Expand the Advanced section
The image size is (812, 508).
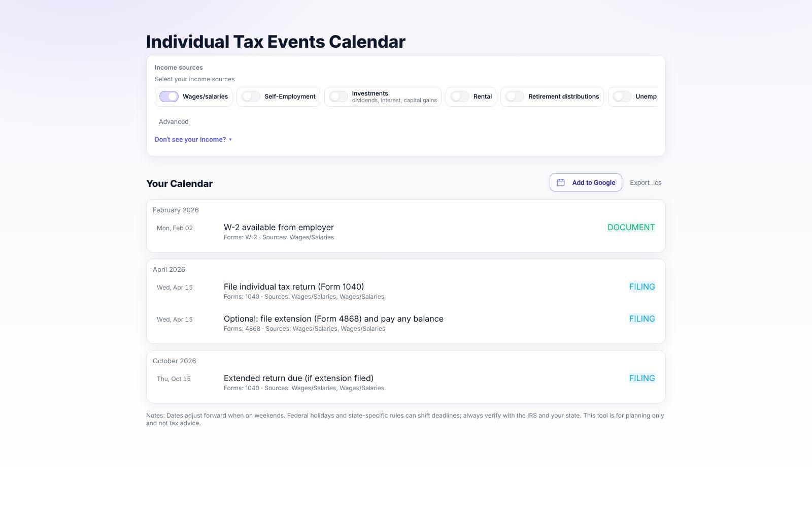point(174,122)
